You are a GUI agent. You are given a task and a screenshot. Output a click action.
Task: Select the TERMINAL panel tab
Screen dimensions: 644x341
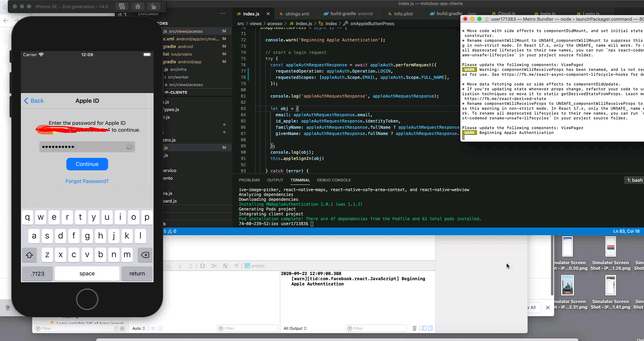(300, 180)
